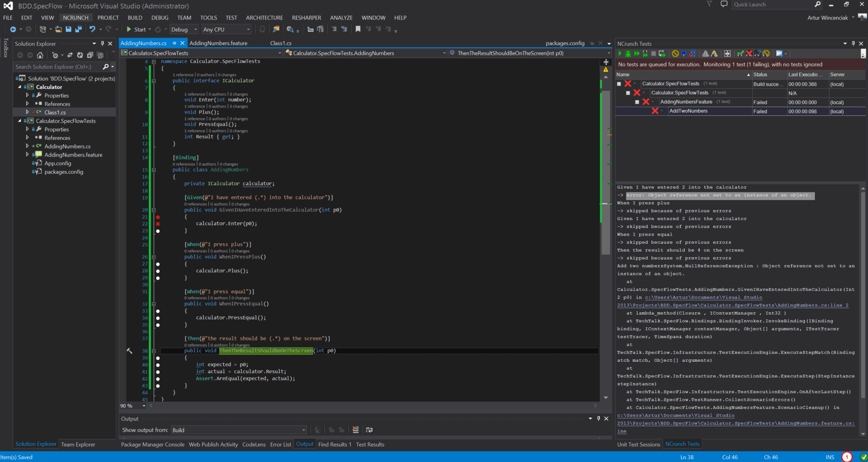The width and height of the screenshot is (868, 462).
Task: Click the red breakpoint marker in the editor margin
Action: pyautogui.click(x=158, y=217)
